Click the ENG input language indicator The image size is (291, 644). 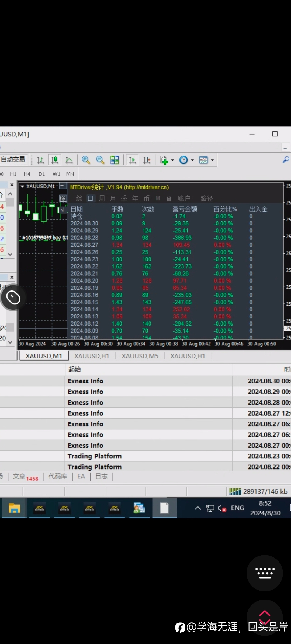(237, 508)
